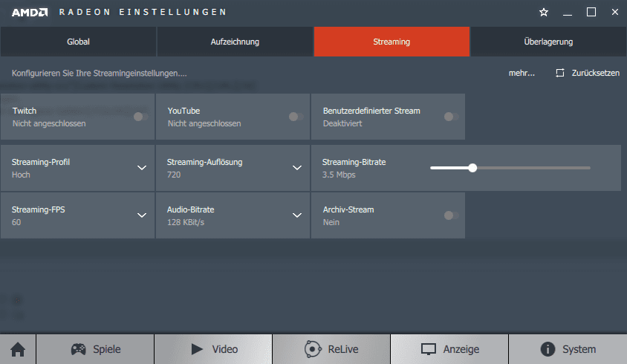Open the Aufzeichnung tab

pyautogui.click(x=235, y=42)
